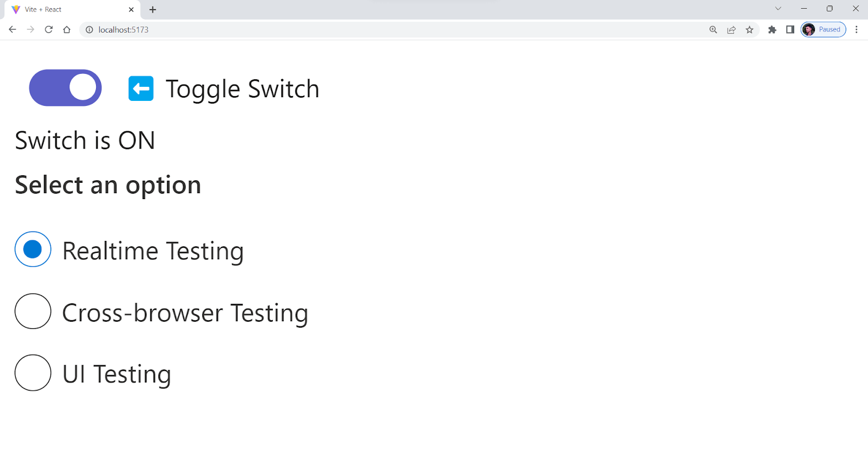Viewport: 868px width, 459px height.
Task: Turn off the purple toggle switch
Action: click(65, 87)
